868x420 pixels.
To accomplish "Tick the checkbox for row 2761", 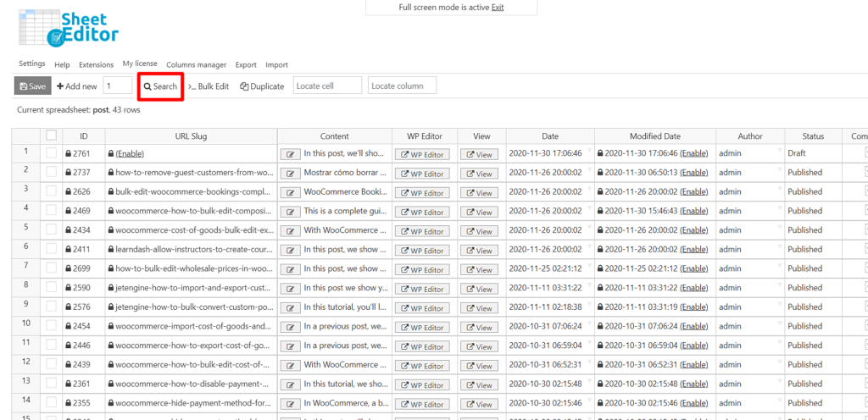I will pos(52,153).
